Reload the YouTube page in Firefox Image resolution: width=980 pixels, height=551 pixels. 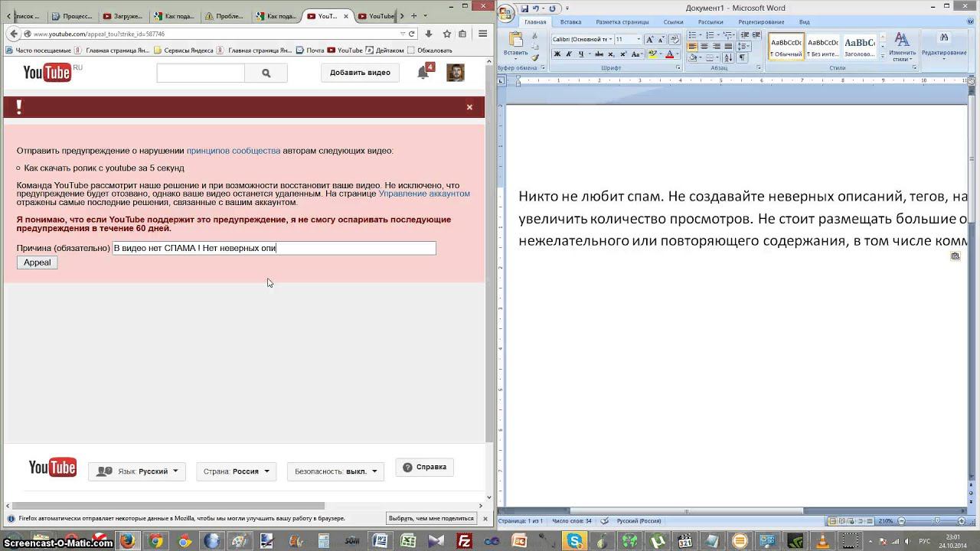click(x=412, y=34)
